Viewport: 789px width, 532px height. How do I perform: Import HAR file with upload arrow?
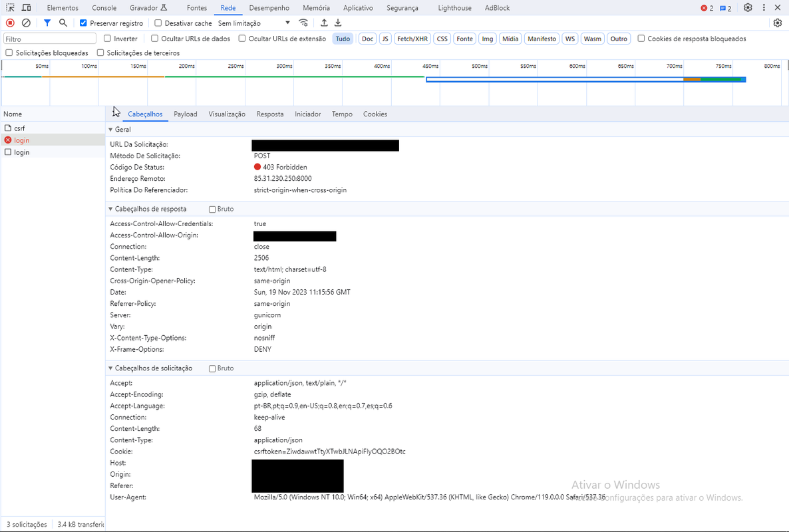pos(324,23)
